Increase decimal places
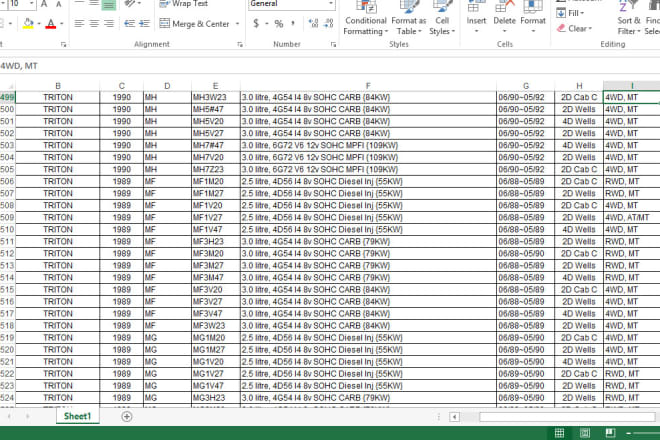The height and width of the screenshot is (440, 660). (314, 24)
